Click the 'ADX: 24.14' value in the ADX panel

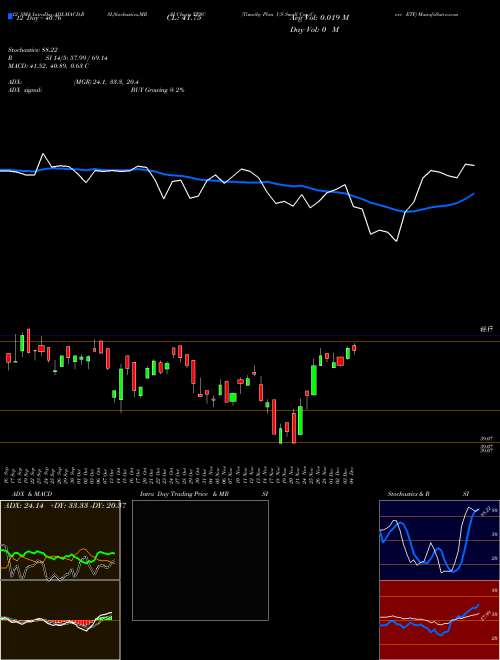point(24,506)
